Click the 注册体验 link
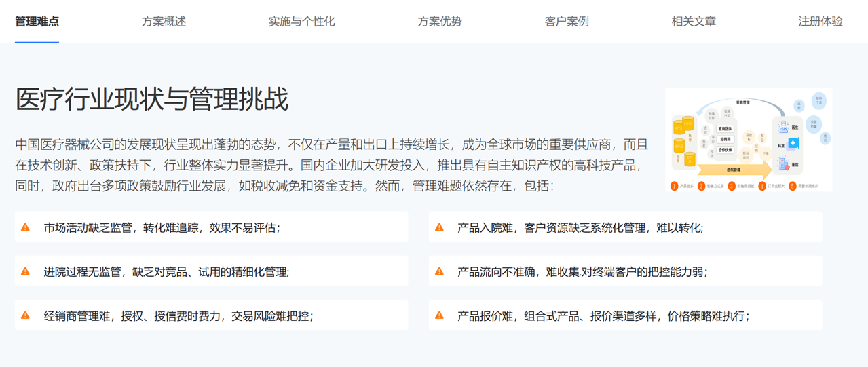 (820, 21)
